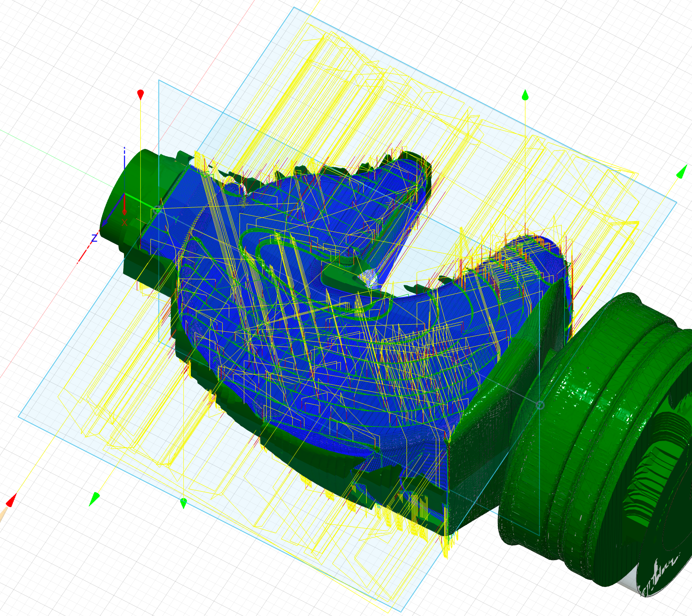
Task: Select the red teardrop handle at top-left
Action: [x=141, y=95]
